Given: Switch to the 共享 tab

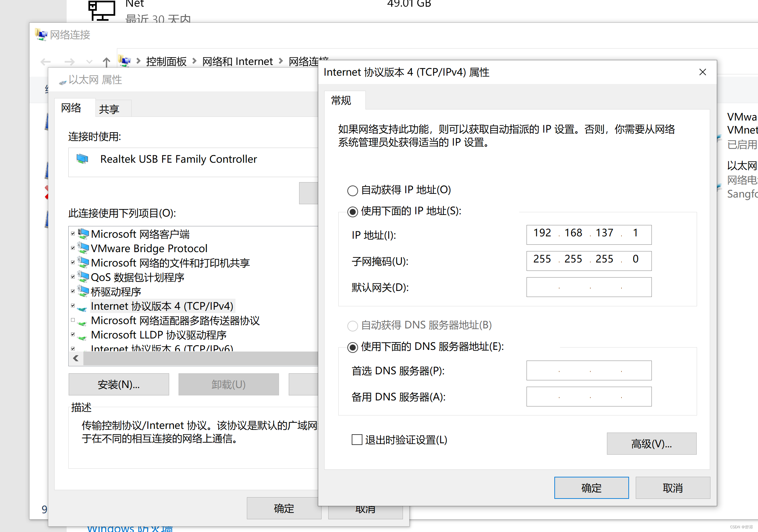Looking at the screenshot, I should [109, 109].
